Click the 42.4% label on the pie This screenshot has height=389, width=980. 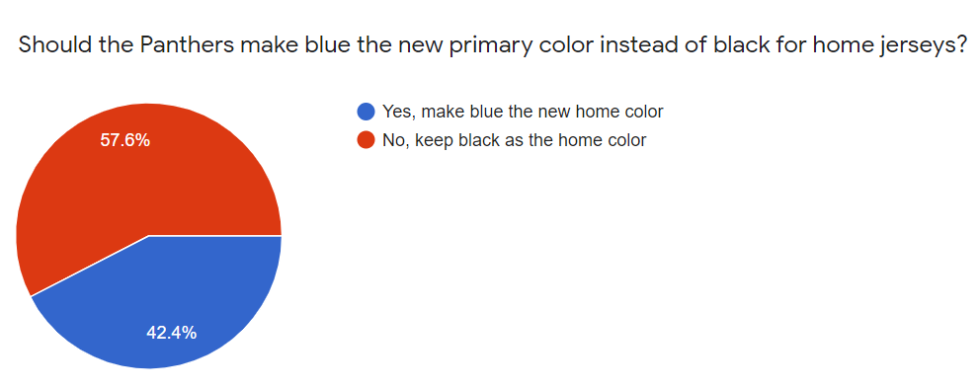(171, 333)
